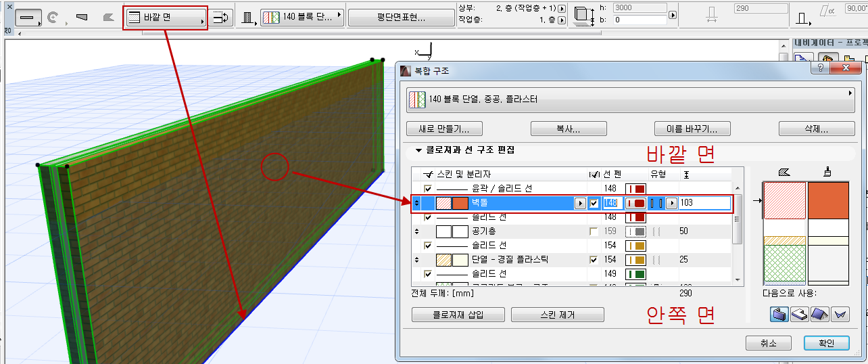This screenshot has width=868, height=364.
Task: Click the 벽돌 orange surface color swatch
Action: tap(460, 203)
